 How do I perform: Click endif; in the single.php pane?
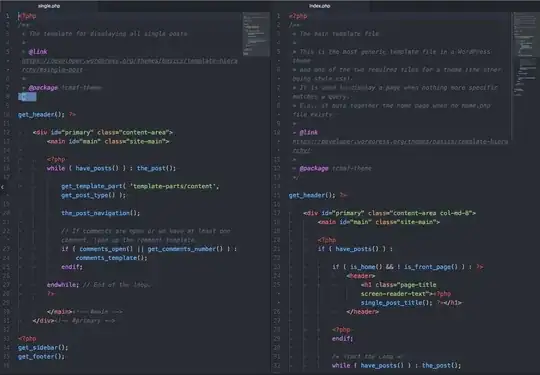(x=72, y=267)
